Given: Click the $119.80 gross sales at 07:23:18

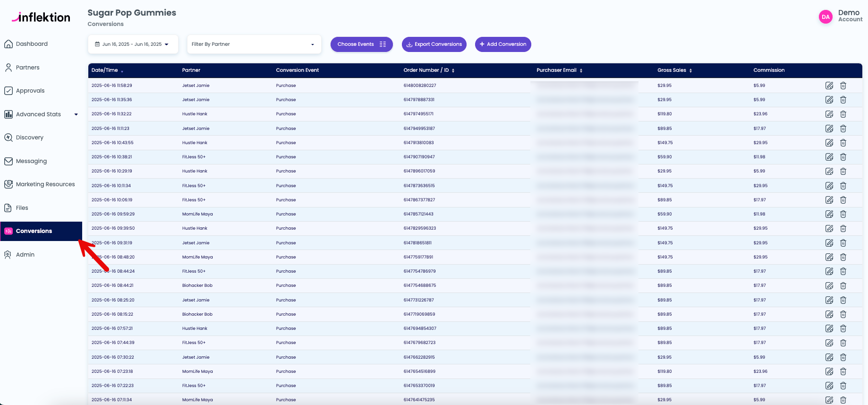Looking at the screenshot, I should 664,371.
